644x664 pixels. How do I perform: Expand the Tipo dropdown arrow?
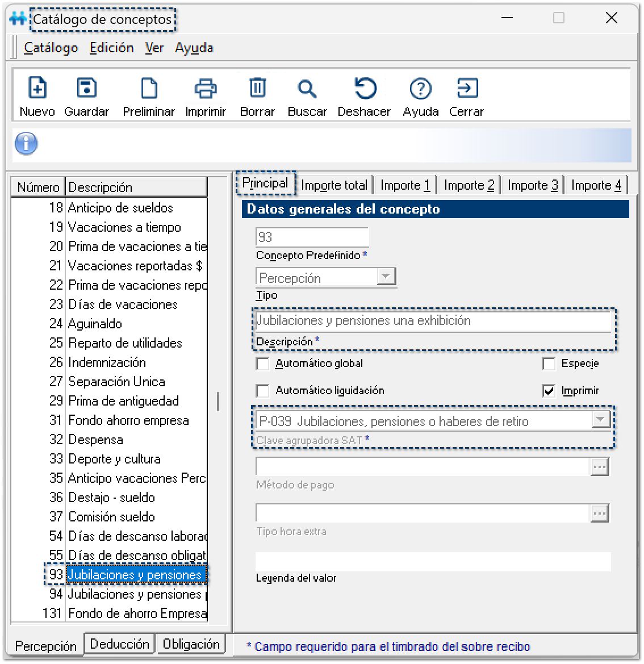(386, 277)
